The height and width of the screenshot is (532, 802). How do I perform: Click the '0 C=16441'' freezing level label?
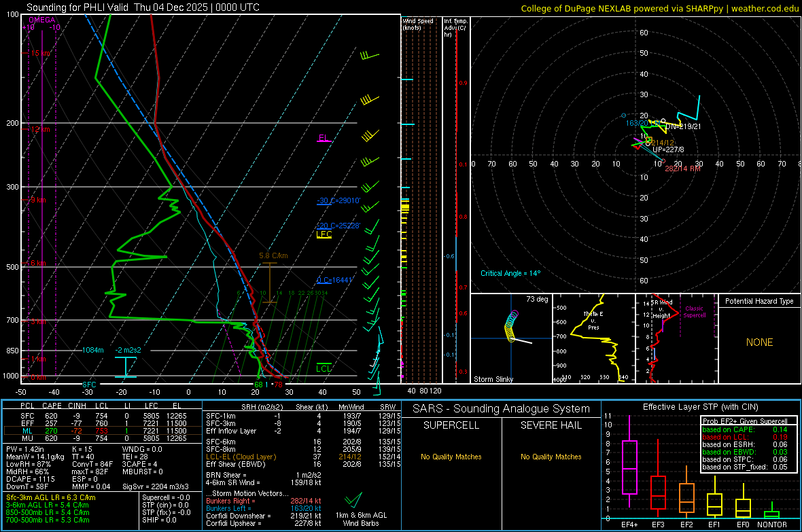(335, 280)
